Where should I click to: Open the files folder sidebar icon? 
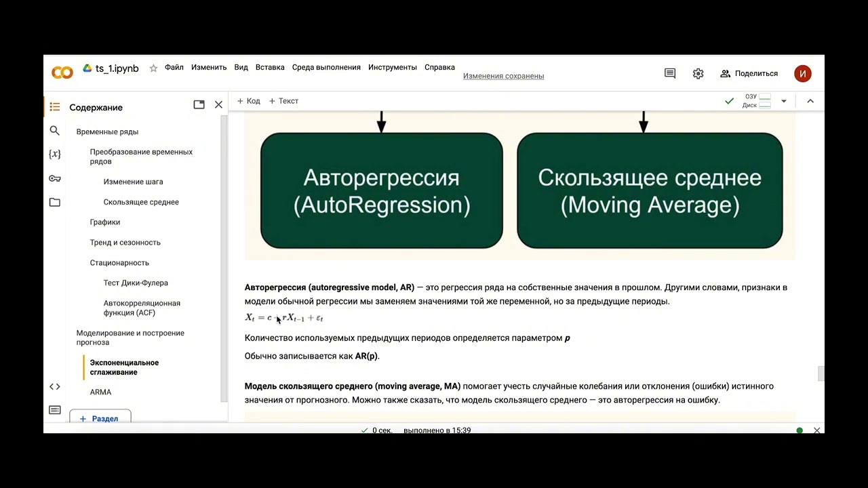click(55, 202)
